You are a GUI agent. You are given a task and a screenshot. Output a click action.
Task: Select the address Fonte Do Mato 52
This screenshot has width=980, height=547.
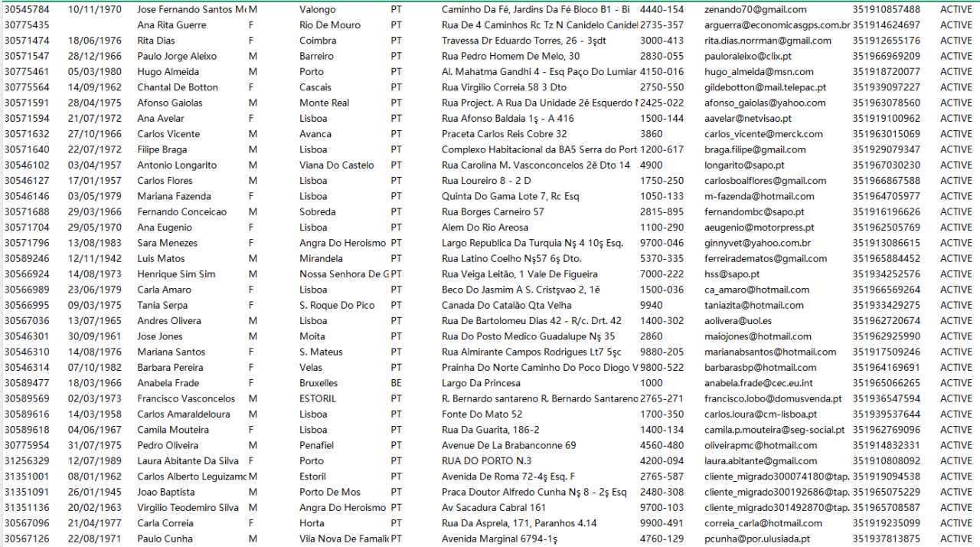click(x=482, y=414)
